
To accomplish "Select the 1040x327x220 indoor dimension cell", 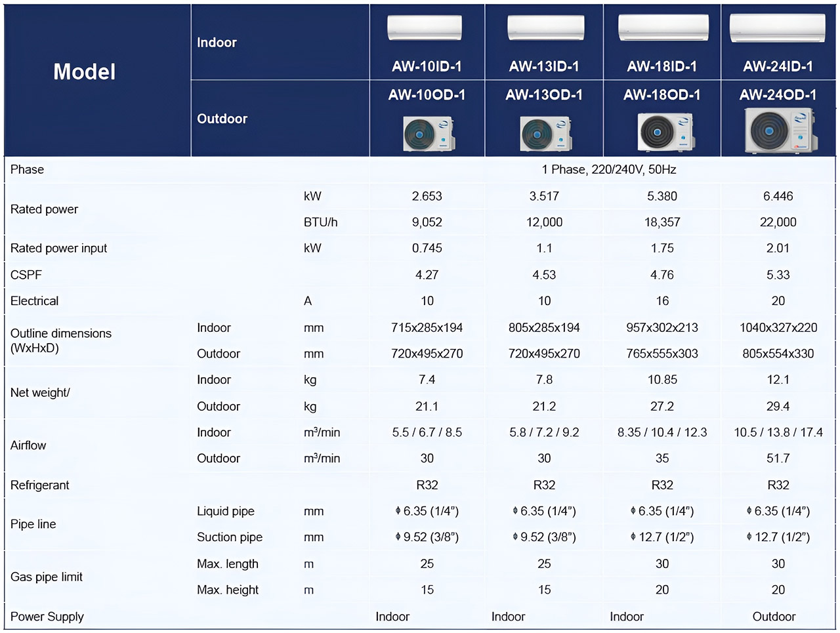I will (x=778, y=327).
